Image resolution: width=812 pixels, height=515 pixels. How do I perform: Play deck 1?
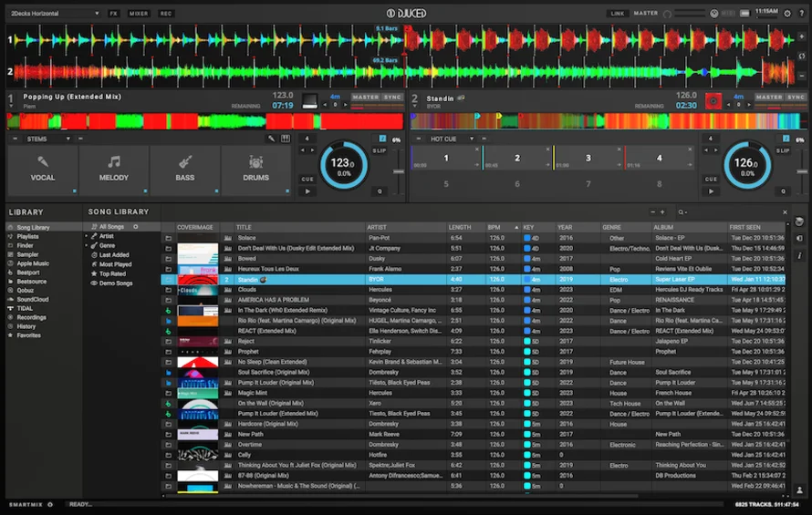(x=307, y=191)
